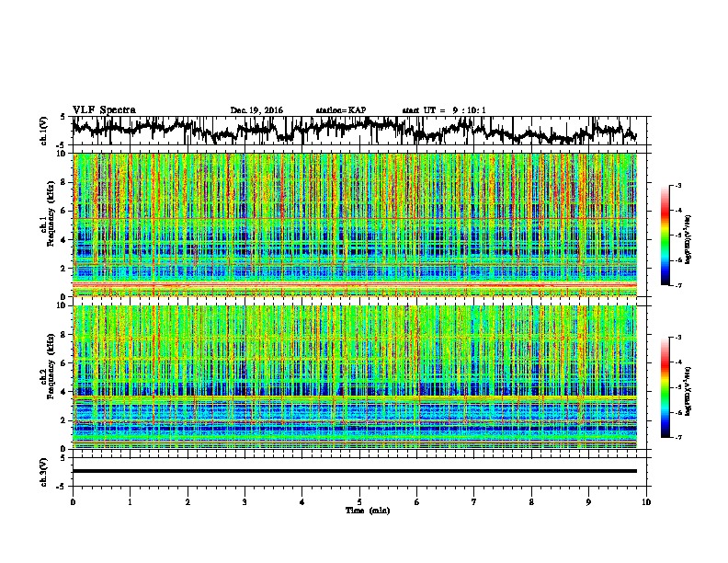
Task: Click the time axis tick label "5"
Action: coord(359,502)
